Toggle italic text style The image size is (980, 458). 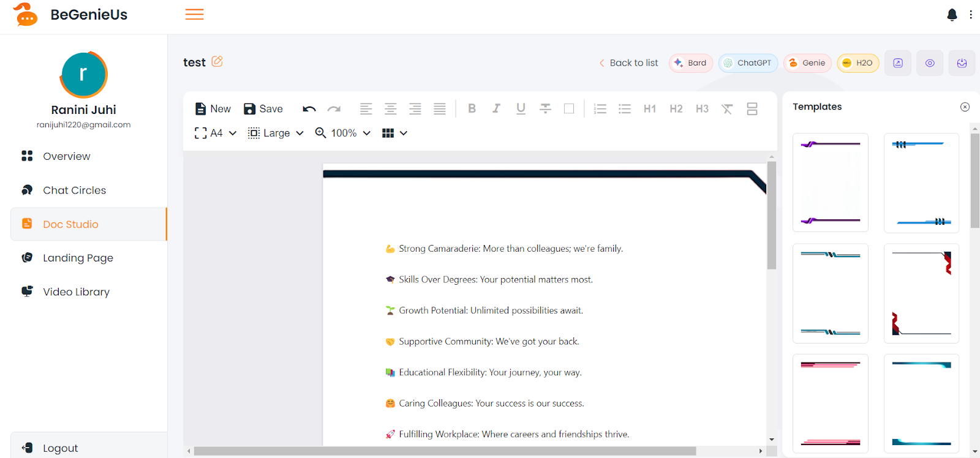[496, 108]
